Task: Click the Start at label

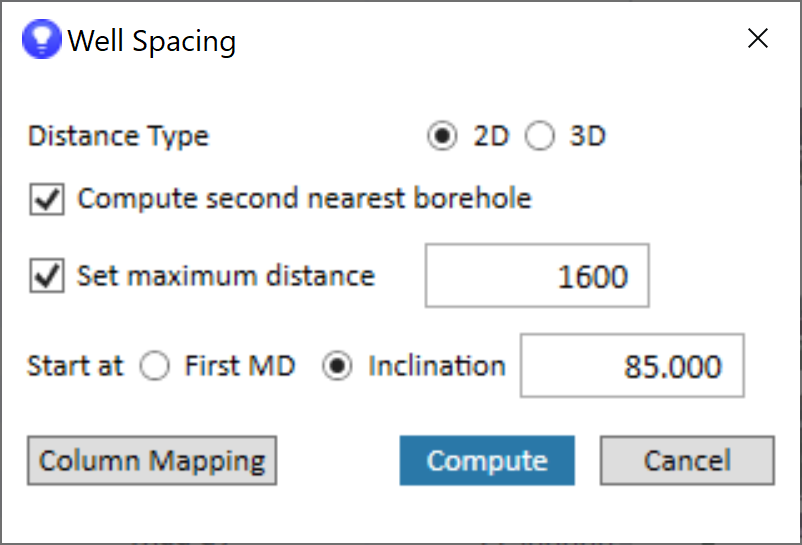Action: (x=75, y=366)
